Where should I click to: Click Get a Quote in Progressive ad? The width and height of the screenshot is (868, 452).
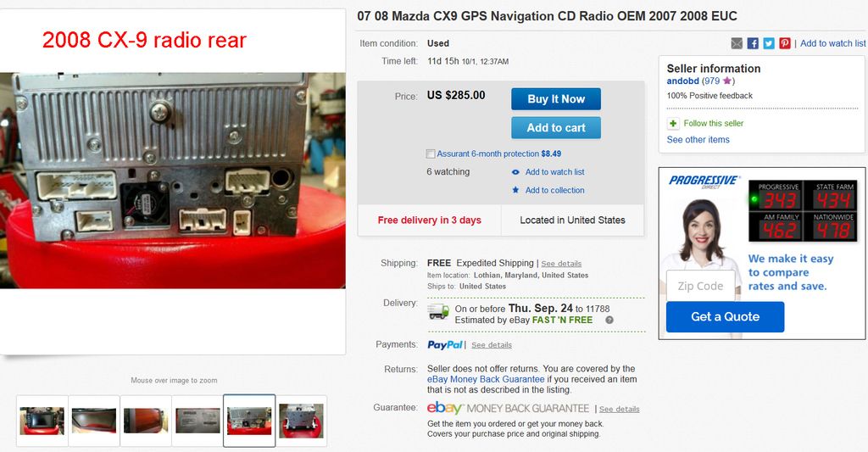pos(726,317)
